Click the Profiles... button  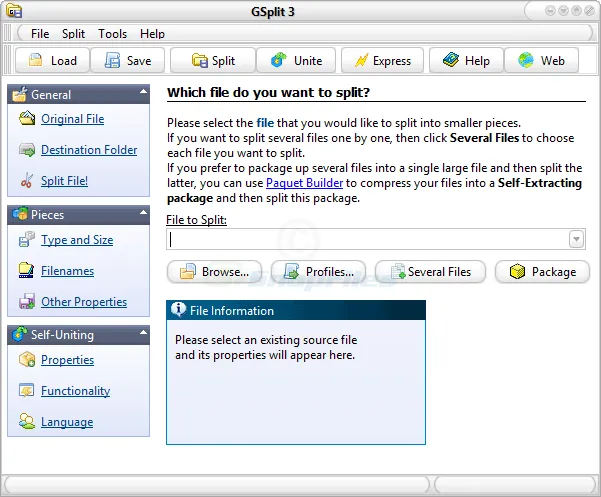[x=319, y=272]
